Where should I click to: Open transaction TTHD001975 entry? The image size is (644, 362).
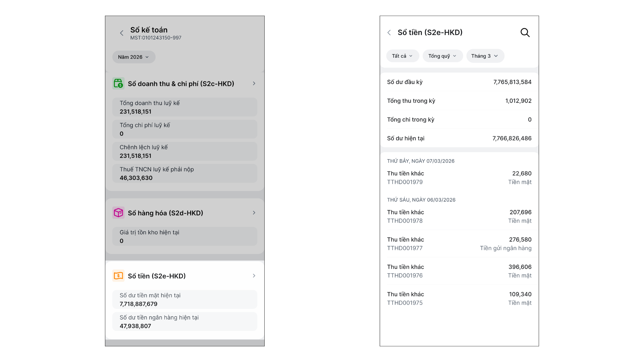459,298
